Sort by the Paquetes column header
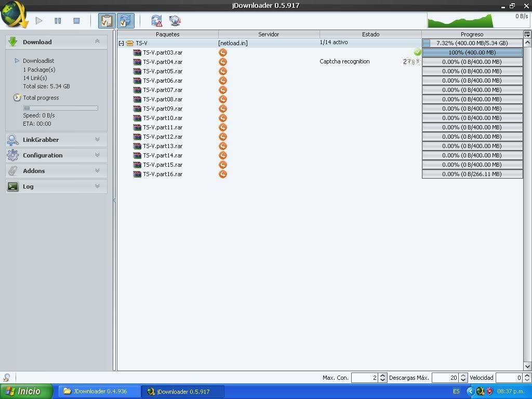The height and width of the screenshot is (399, 532). [168, 34]
